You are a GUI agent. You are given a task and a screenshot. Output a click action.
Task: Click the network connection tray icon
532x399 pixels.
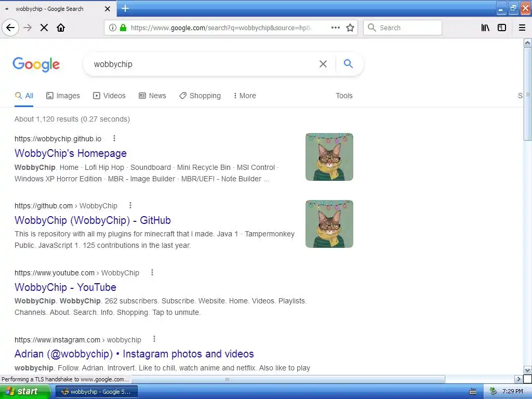point(493,392)
